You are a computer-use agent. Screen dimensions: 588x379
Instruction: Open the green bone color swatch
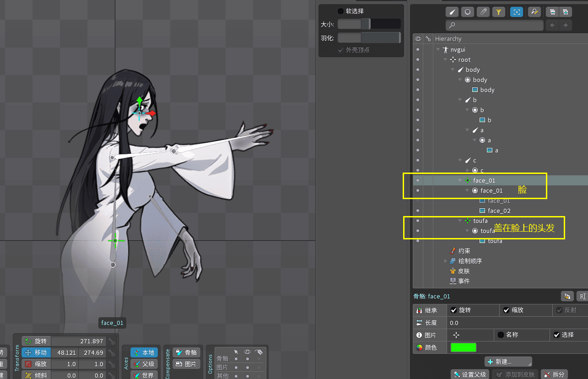tap(463, 347)
